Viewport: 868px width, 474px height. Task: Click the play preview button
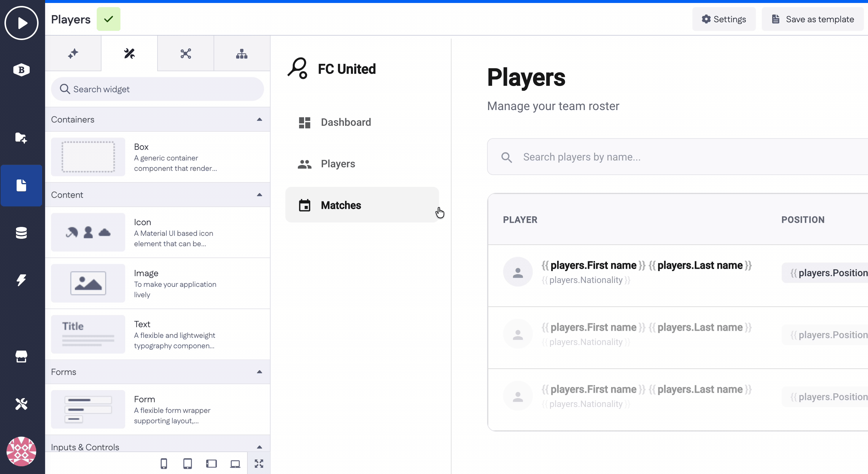[21, 23]
